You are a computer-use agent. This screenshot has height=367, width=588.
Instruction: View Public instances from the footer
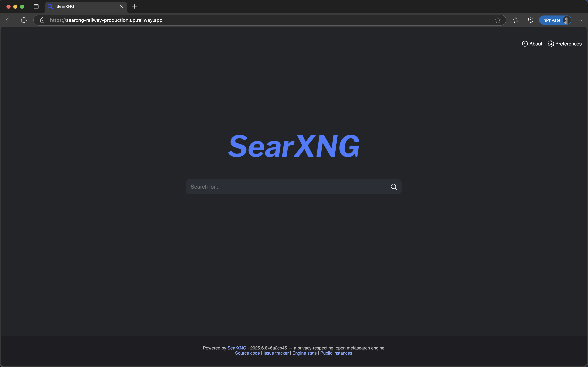pyautogui.click(x=336, y=353)
